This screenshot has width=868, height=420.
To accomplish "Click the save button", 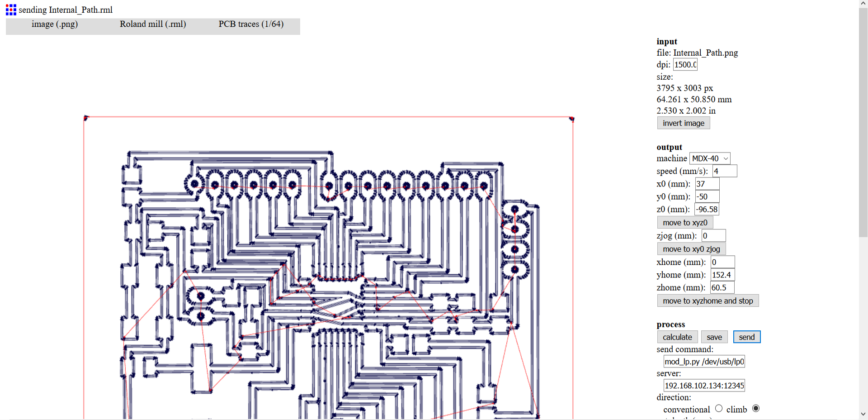I will (714, 337).
